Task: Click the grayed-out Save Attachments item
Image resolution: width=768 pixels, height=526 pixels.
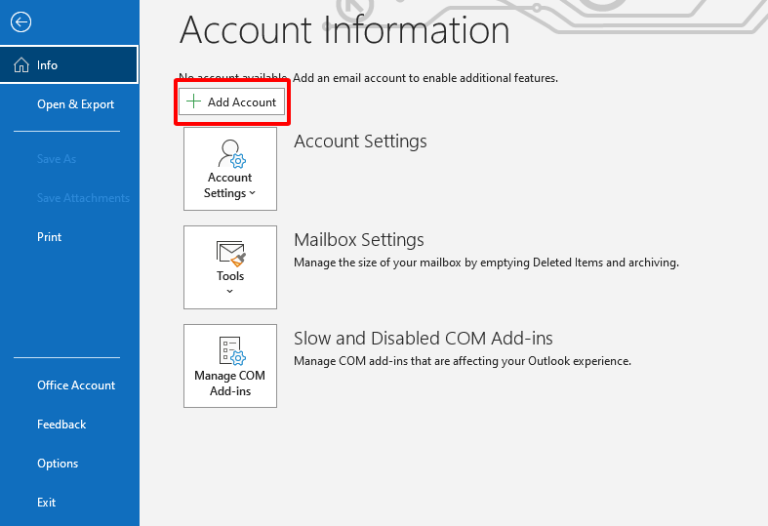Action: tap(83, 198)
